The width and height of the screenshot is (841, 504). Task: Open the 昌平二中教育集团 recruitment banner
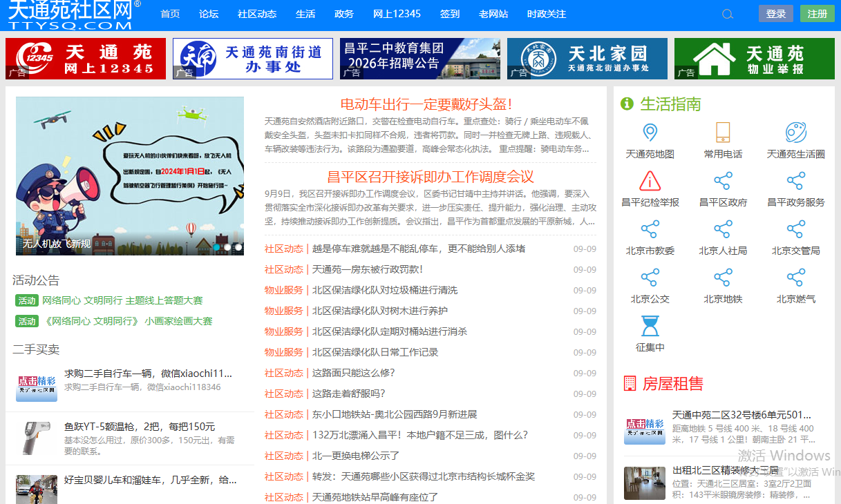[x=420, y=59]
